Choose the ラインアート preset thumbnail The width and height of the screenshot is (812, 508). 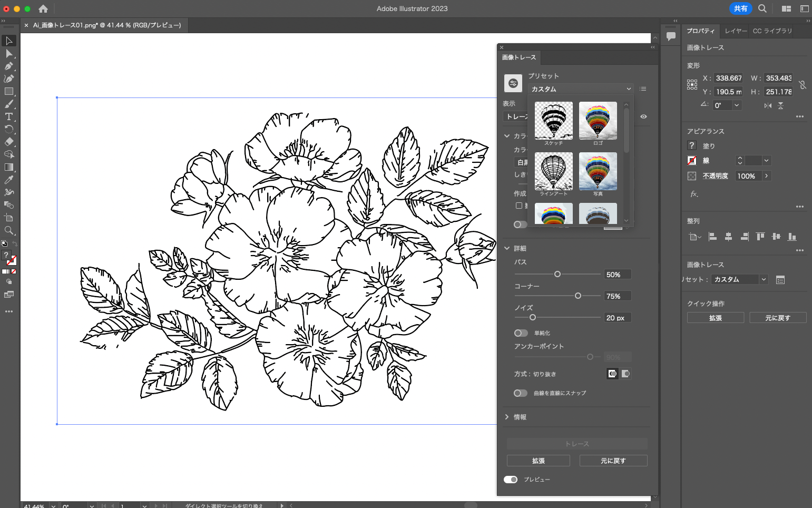pos(553,172)
